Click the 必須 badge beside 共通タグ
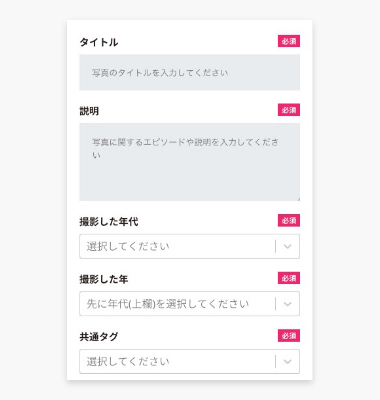Image resolution: width=380 pixels, height=400 pixels. [289, 336]
